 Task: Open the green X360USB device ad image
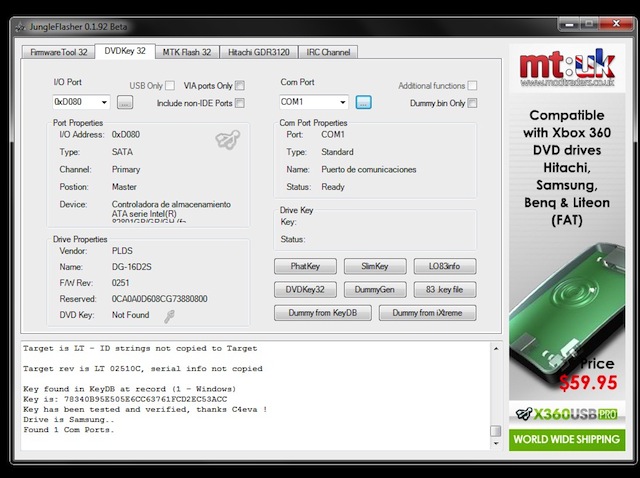coord(567,312)
